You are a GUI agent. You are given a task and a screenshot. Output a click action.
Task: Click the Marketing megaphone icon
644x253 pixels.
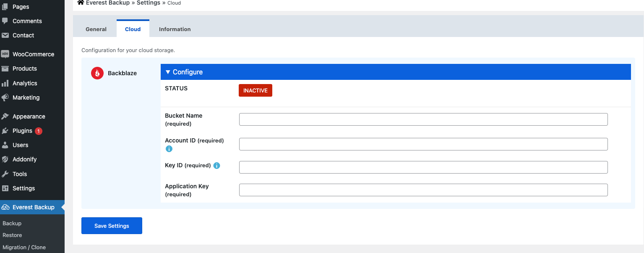(5, 98)
